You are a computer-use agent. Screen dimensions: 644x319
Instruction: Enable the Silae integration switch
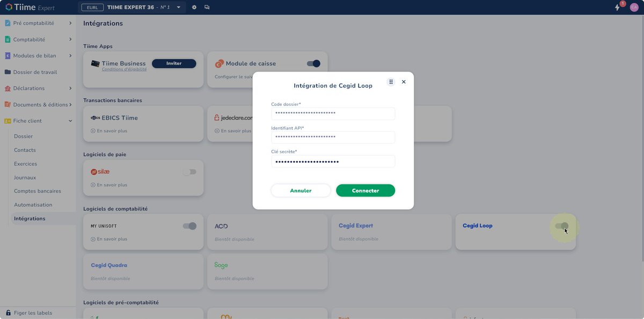(189, 172)
